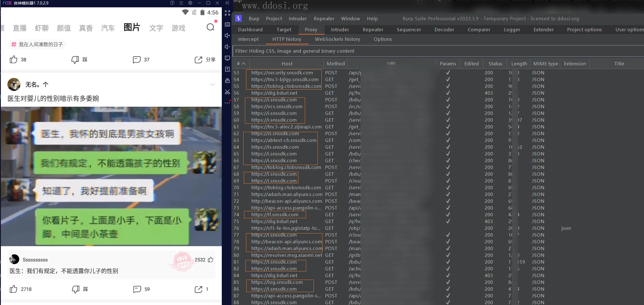Image resolution: width=644 pixels, height=305 pixels.
Task: Open the Intruder menu in the menu bar
Action: point(298,19)
